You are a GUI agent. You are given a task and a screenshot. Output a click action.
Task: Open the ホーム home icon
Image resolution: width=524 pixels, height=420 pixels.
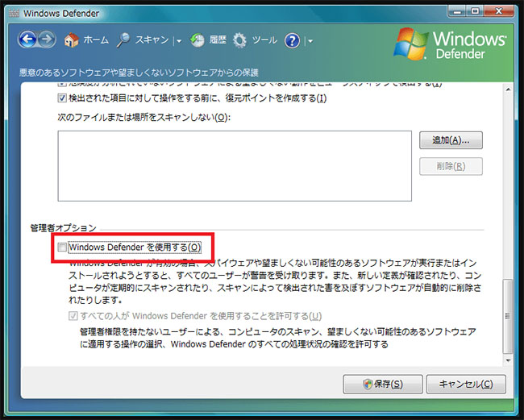71,40
